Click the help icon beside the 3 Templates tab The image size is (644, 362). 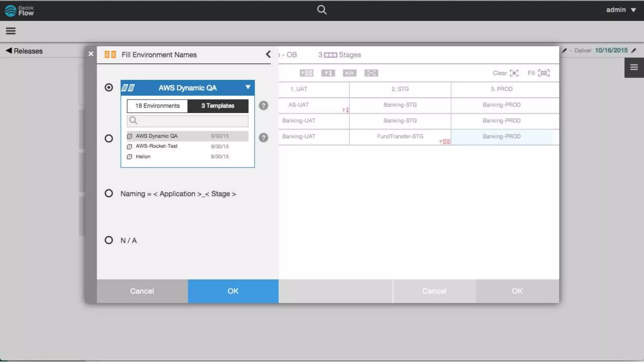coord(263,106)
